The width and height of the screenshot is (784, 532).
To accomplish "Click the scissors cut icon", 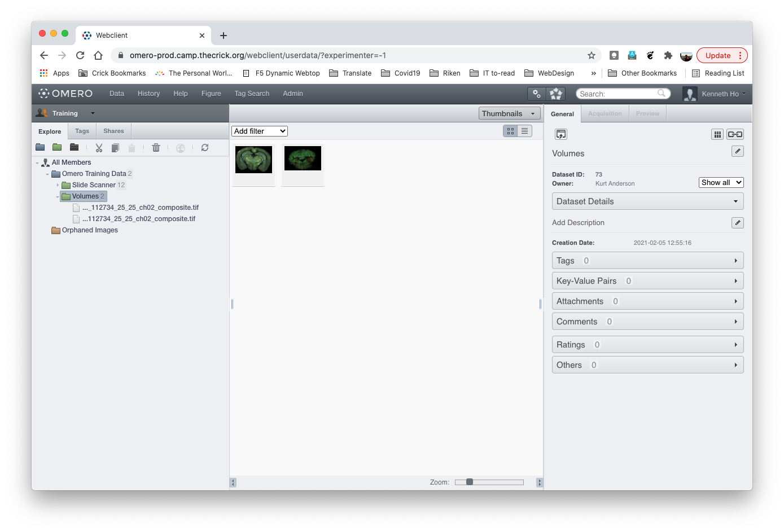I will coord(99,148).
